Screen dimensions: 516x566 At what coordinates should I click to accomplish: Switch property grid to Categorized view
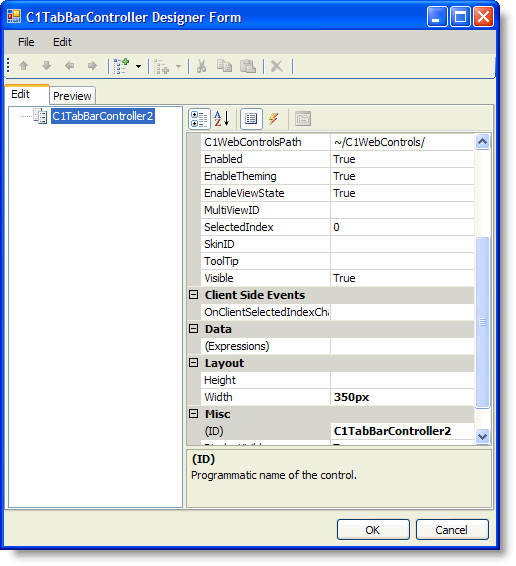[x=199, y=119]
